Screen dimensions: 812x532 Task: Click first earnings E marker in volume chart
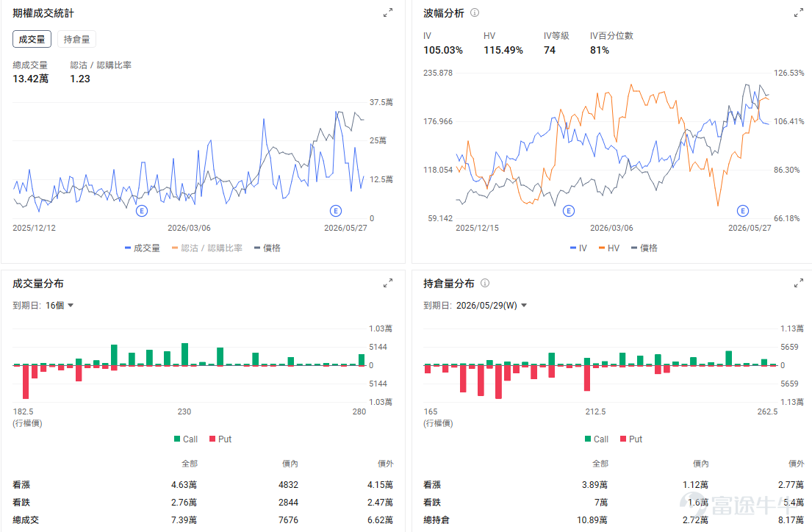[x=142, y=211]
